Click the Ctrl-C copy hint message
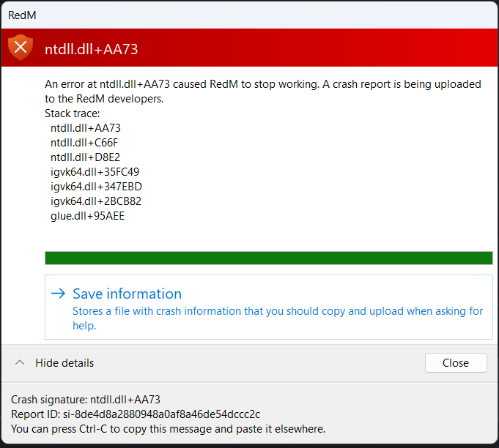499x448 pixels. tap(168, 429)
